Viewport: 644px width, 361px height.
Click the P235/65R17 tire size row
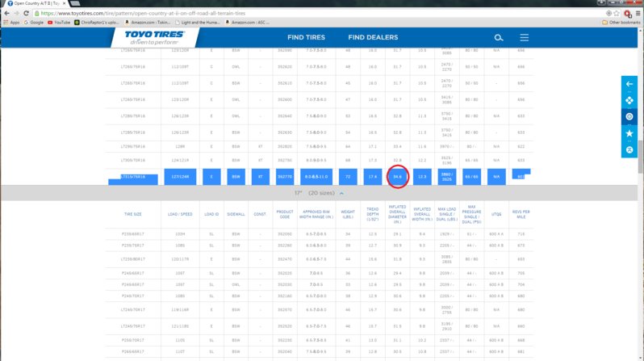click(x=320, y=234)
